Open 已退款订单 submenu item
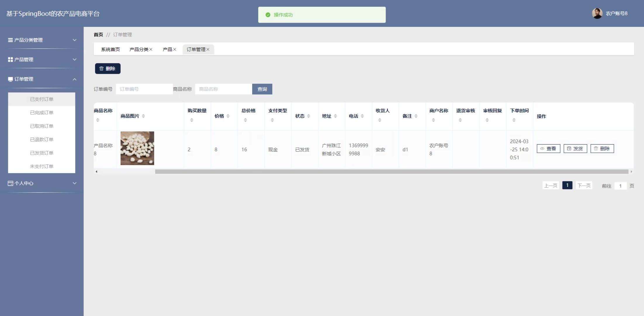644x316 pixels. pos(41,140)
